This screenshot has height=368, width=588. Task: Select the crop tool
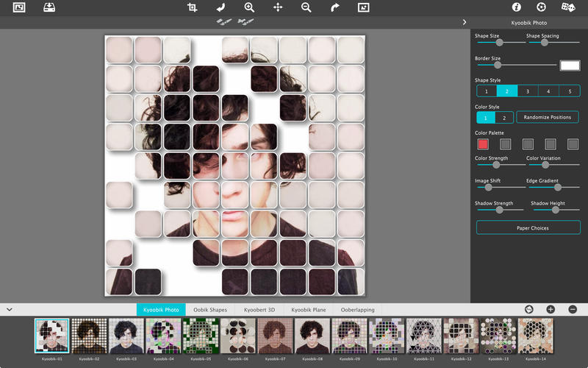tap(192, 7)
